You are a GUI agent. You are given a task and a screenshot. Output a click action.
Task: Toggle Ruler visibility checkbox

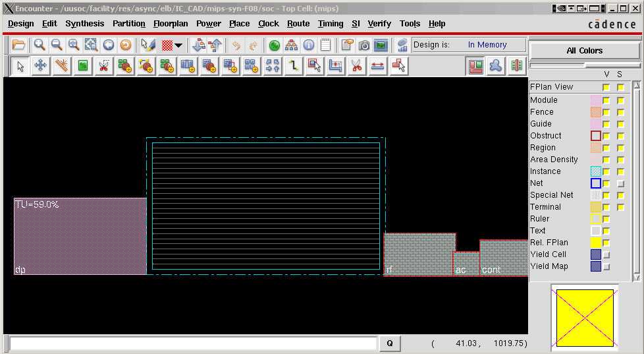tap(606, 219)
